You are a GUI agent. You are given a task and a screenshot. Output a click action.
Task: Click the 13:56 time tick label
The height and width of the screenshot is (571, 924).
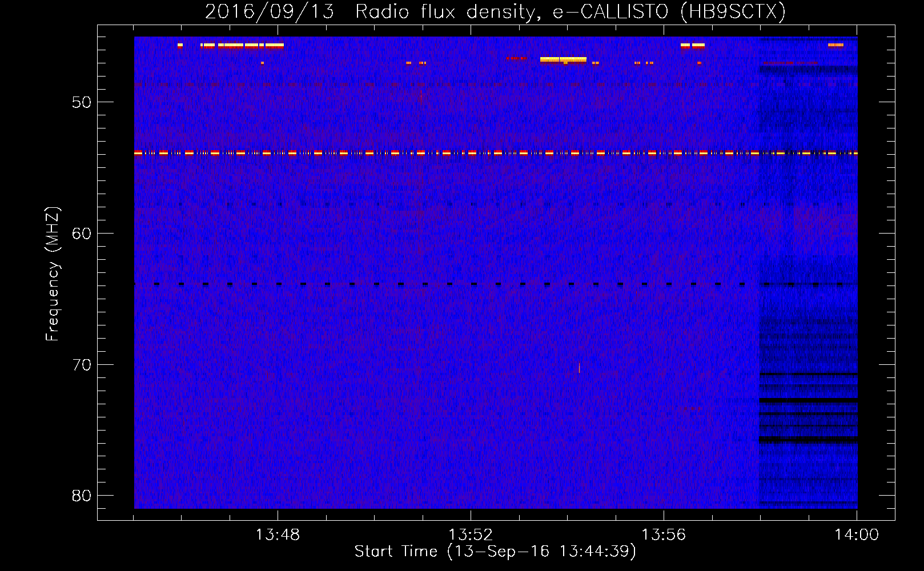664,535
